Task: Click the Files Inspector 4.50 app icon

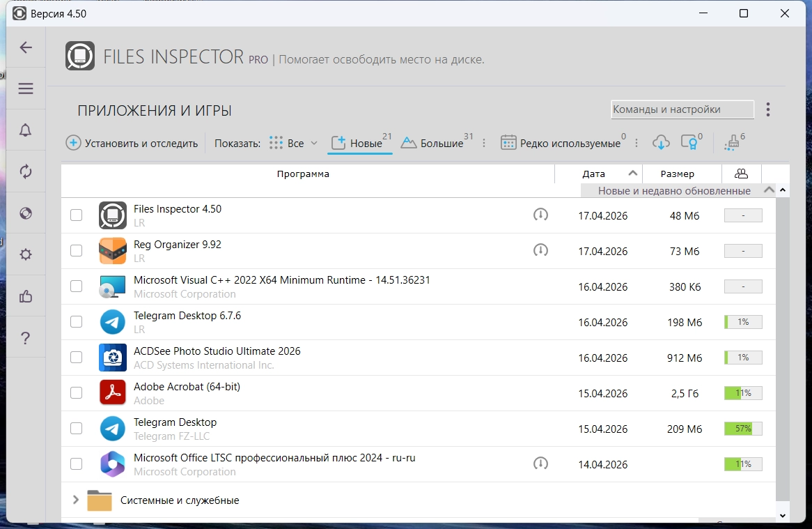Action: (x=112, y=215)
